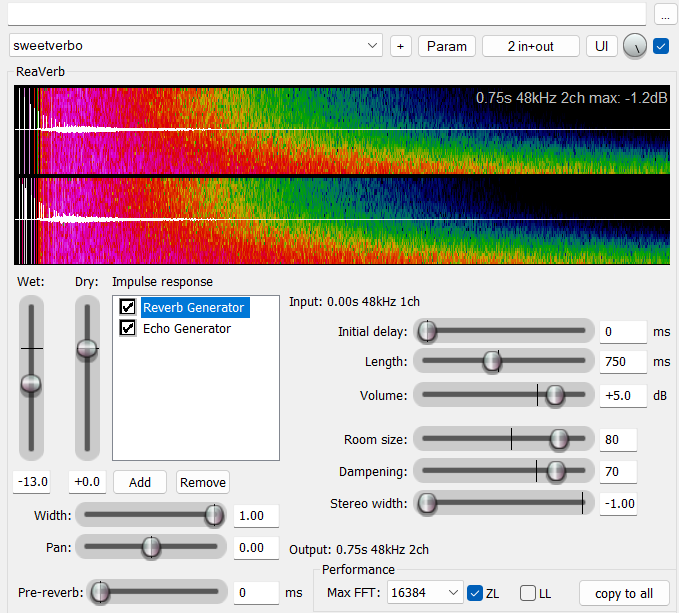The height and width of the screenshot is (613, 679).
Task: Click the Remove impulse button
Action: [203, 482]
